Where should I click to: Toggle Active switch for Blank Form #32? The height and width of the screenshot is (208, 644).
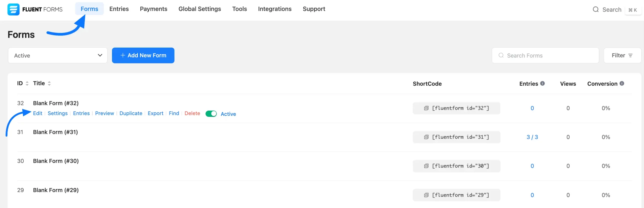click(211, 114)
